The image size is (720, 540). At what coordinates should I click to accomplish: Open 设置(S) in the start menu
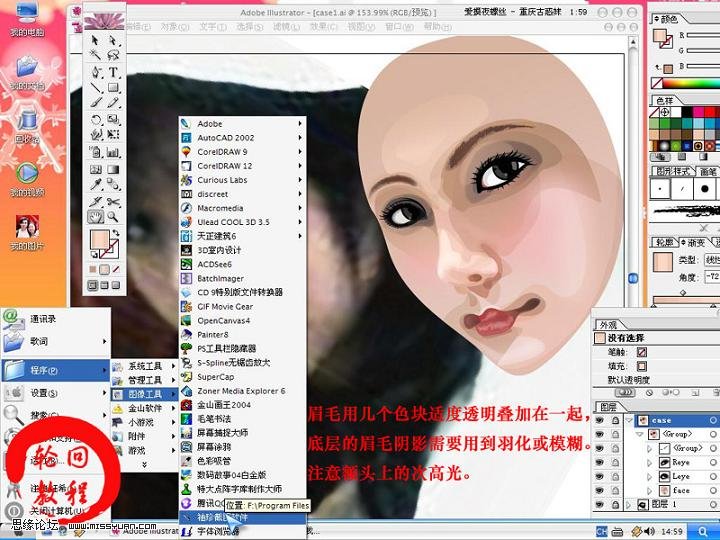tap(56, 393)
